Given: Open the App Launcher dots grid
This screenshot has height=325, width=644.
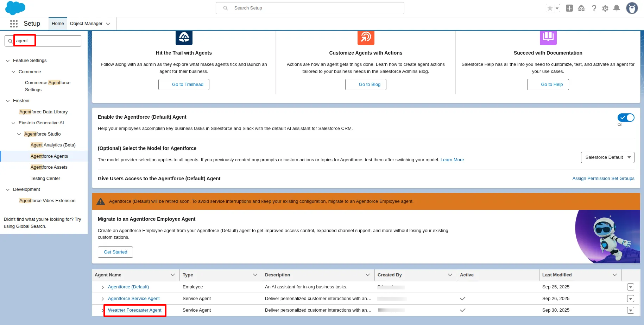Looking at the screenshot, I should pyautogui.click(x=14, y=24).
